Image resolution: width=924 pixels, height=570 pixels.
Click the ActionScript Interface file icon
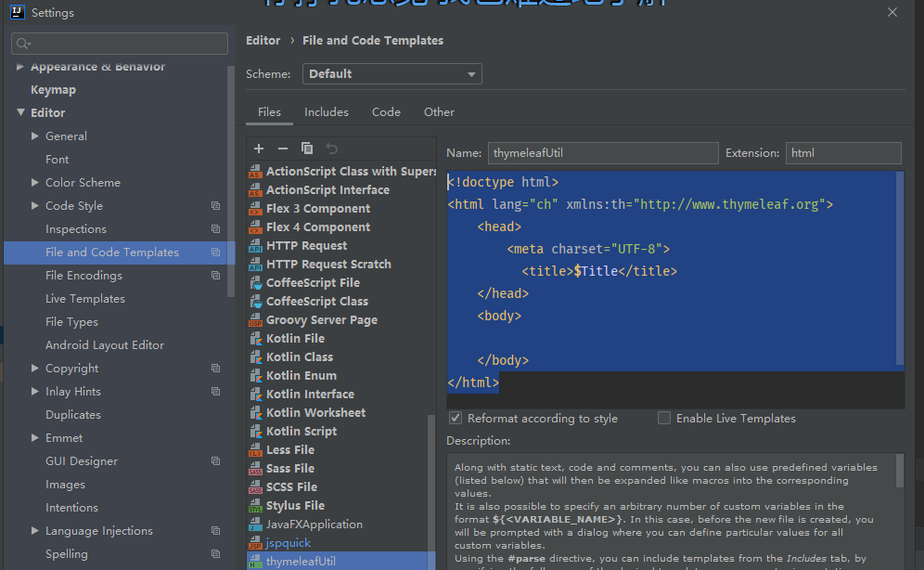pos(255,190)
